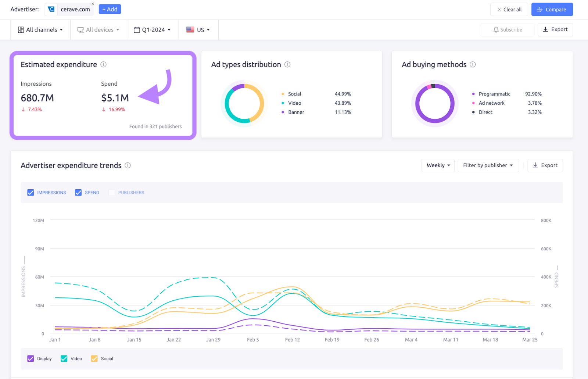The image size is (588, 379).
Task: Open the All channels menu
Action: click(x=40, y=29)
